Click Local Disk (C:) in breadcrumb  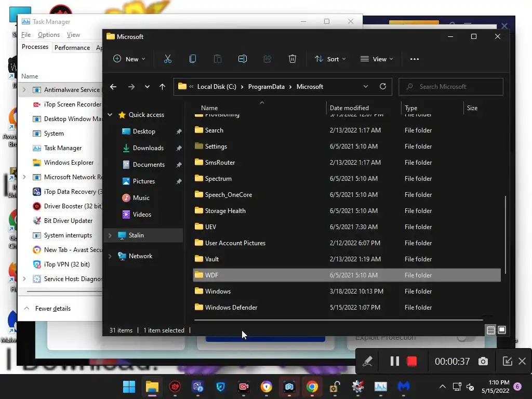[217, 87]
